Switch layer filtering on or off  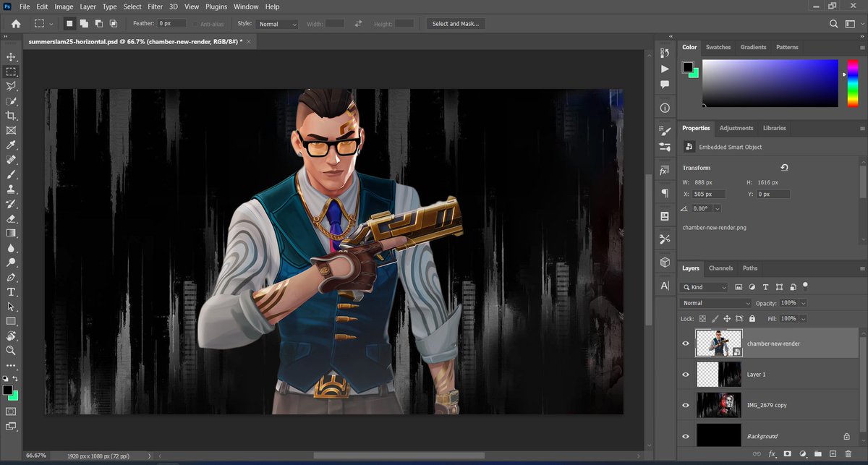pos(805,285)
